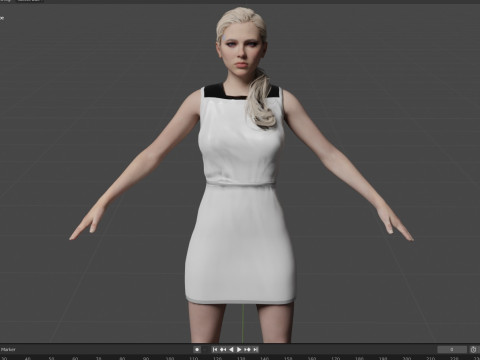Viewport: 480px width, 360px height.
Task: Toggle the auto keying record button
Action: pos(197,349)
